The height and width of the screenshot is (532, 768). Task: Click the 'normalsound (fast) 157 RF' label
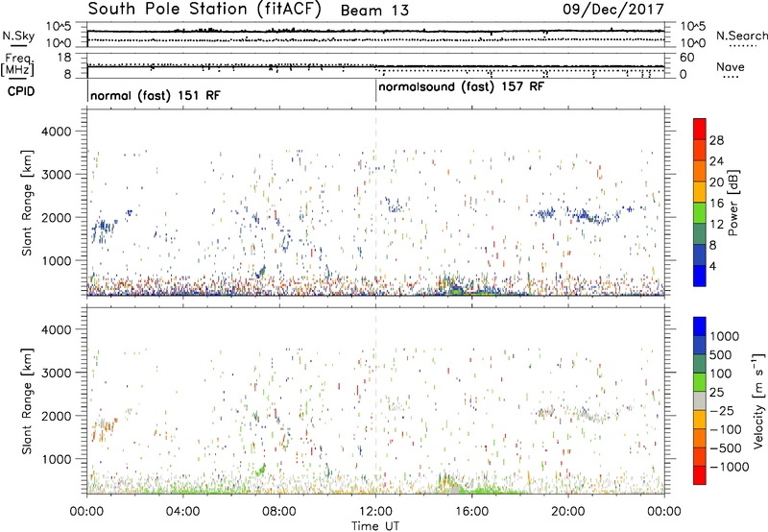pyautogui.click(x=462, y=86)
